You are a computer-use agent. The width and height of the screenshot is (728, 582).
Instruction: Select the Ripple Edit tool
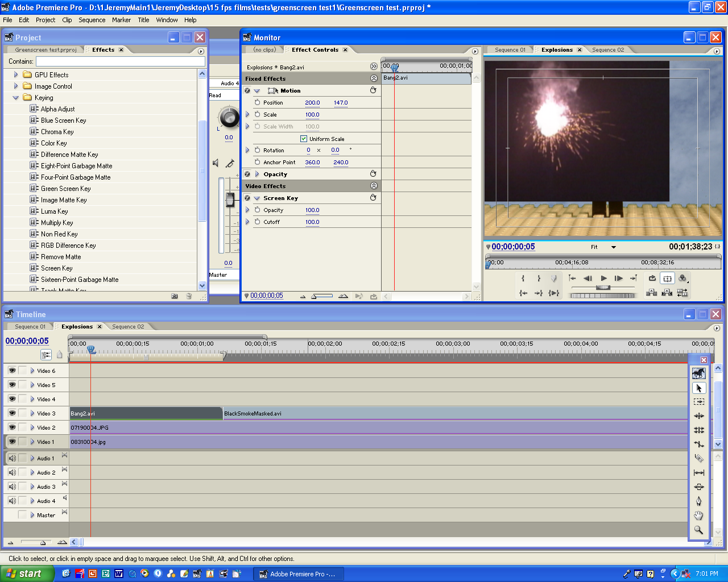pos(699,416)
